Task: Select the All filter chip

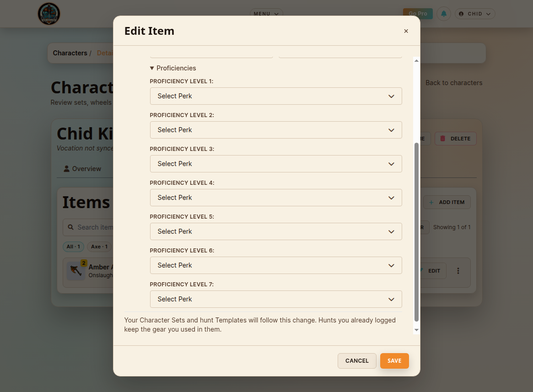Action: click(x=73, y=247)
